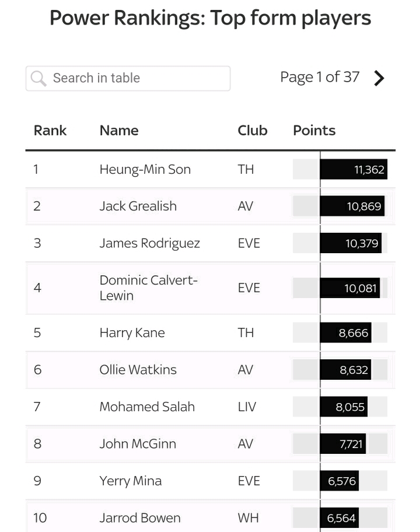420x532 pixels.
Task: Sort by Name column header
Action: coord(119,130)
